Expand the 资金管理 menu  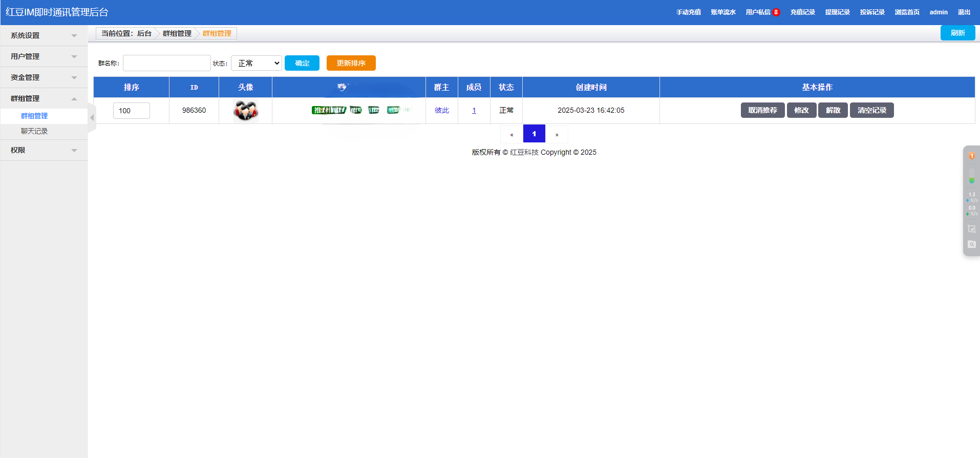[x=44, y=77]
